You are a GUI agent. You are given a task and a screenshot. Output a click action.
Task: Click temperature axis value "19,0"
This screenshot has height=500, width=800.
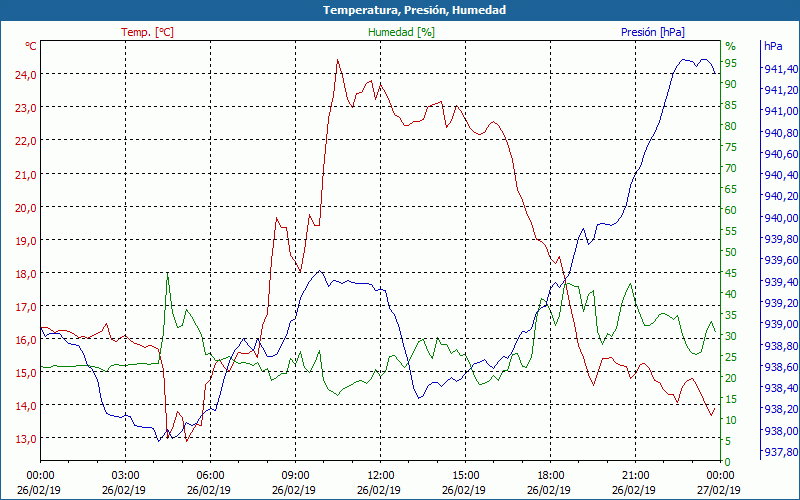pyautogui.click(x=26, y=240)
